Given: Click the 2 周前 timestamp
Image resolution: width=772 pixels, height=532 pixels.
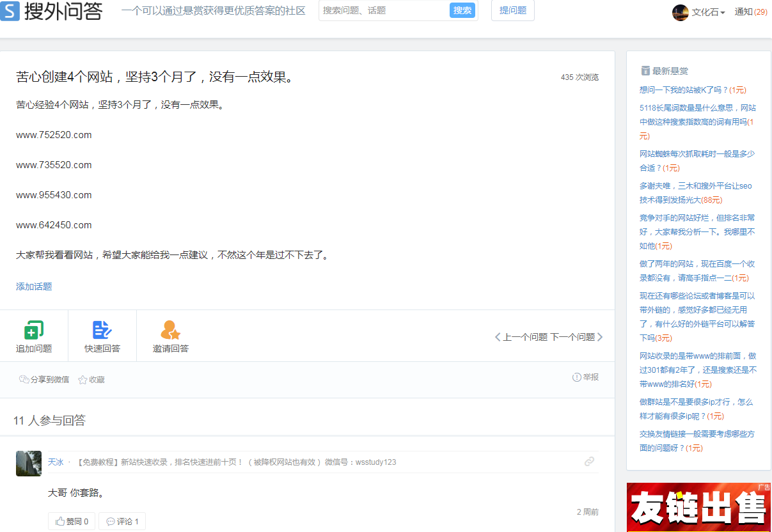Looking at the screenshot, I should (x=588, y=512).
